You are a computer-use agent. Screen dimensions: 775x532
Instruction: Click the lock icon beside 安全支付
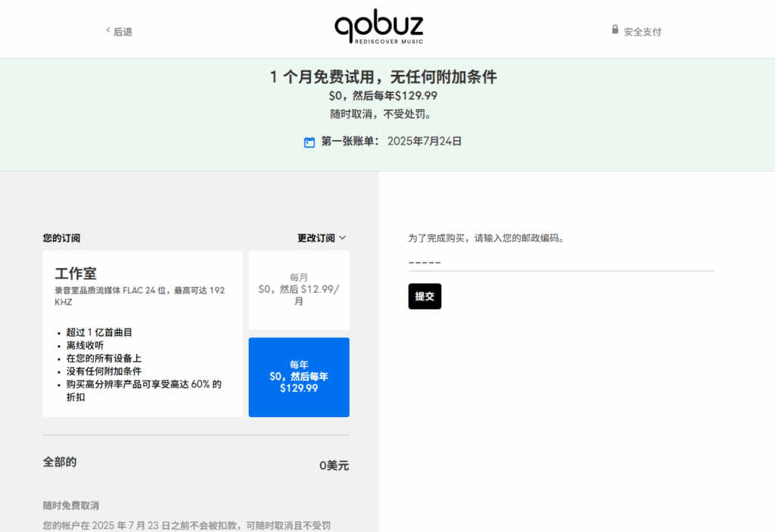(615, 30)
